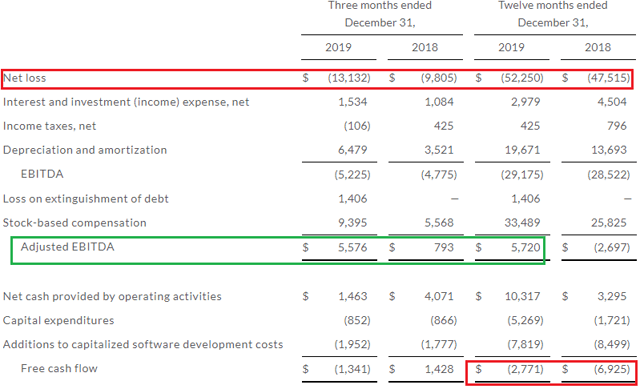Select the Depreciation and amortization label
Viewport: 640px width, 389px height.
pyautogui.click(x=85, y=150)
